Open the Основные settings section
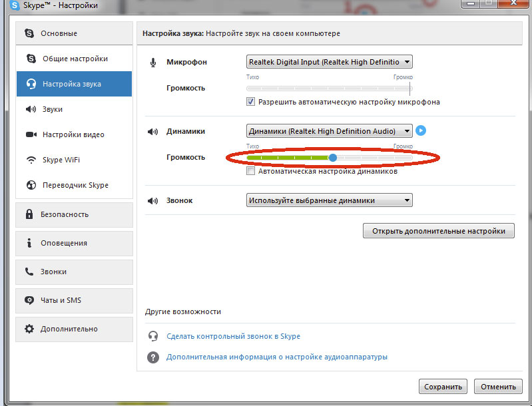 (x=74, y=33)
